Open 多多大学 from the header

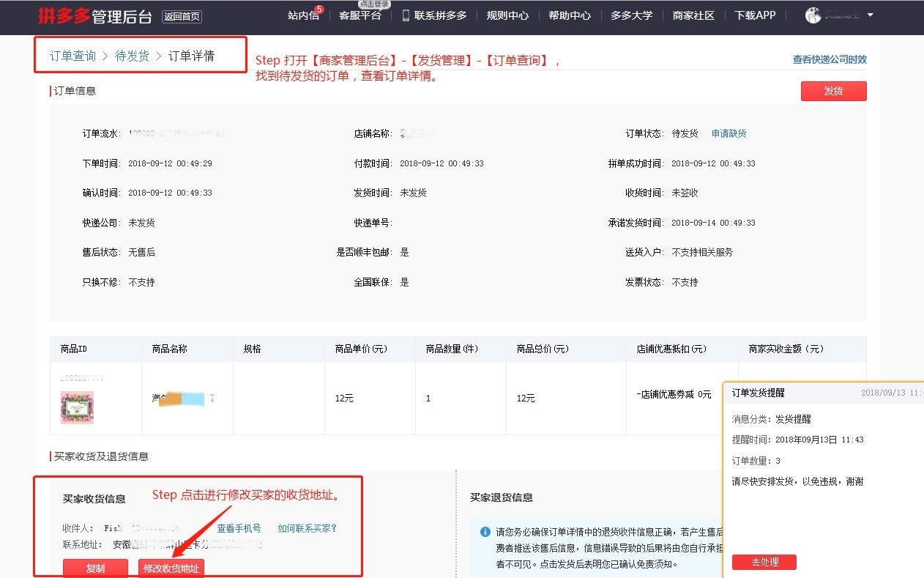point(631,15)
